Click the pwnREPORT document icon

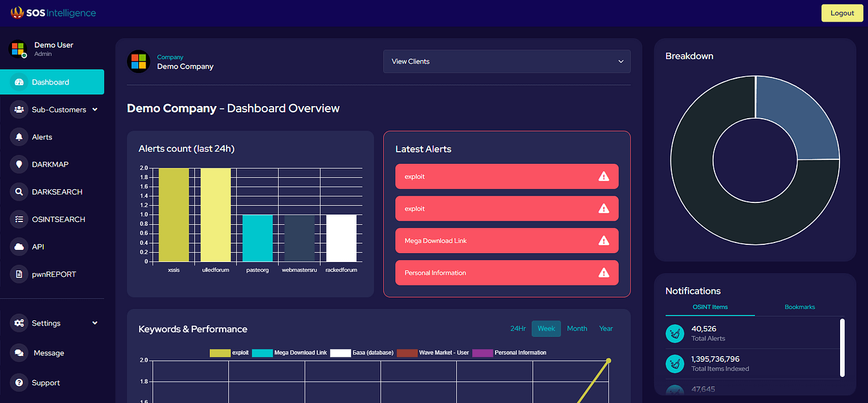coord(19,274)
